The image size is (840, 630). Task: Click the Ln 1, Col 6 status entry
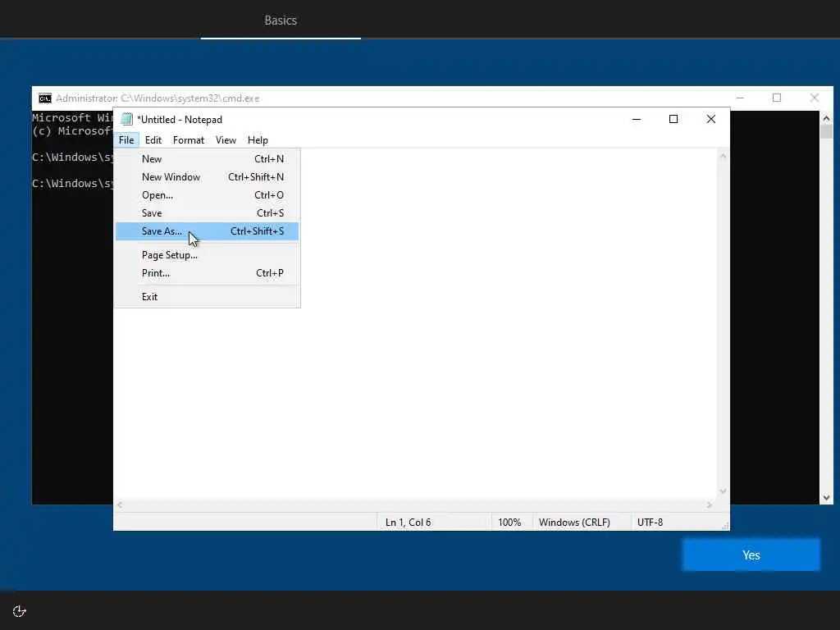(409, 523)
